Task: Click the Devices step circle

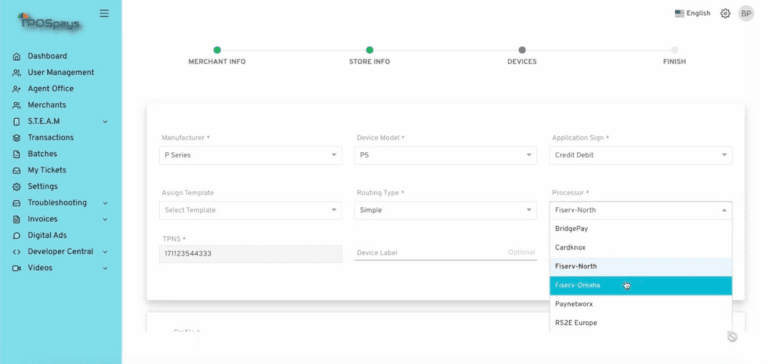Action: [x=522, y=50]
